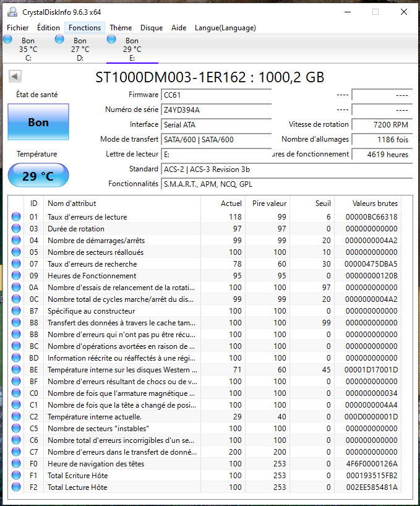Click the Mode de transfert field
Image resolution: width=420 pixels, height=506 pixels.
[216, 139]
